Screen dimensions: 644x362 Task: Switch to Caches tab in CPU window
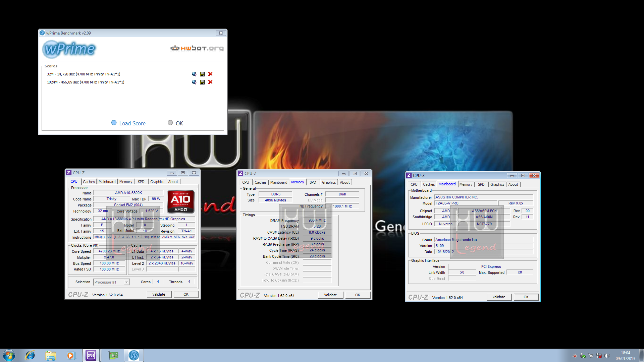[89, 182]
